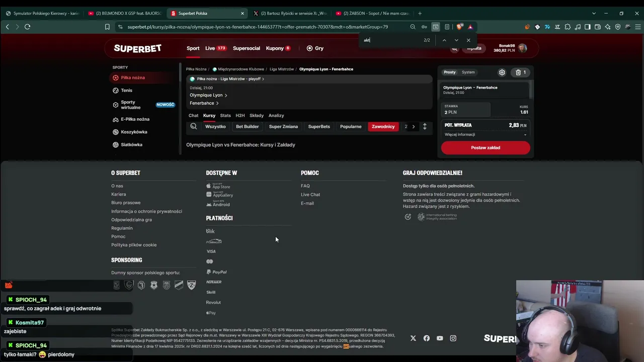Open the AppGallery download link
Image resolution: width=644 pixels, height=362 pixels.
pos(220,195)
